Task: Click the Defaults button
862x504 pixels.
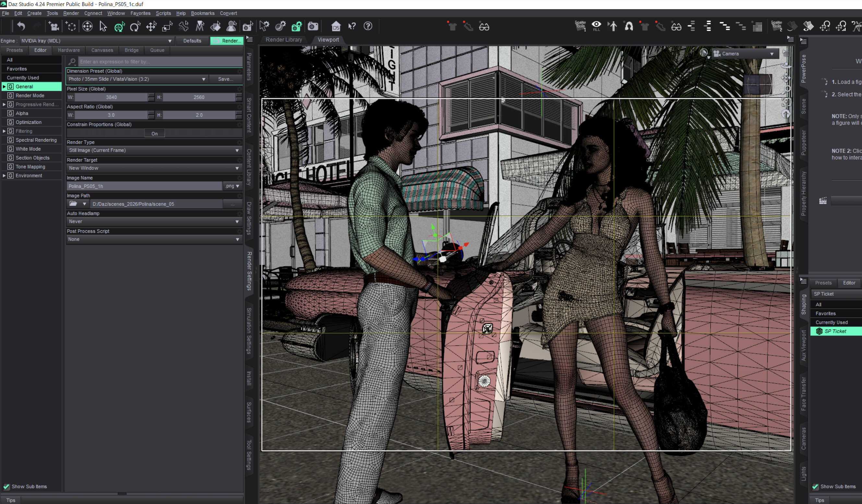Action: click(x=192, y=41)
